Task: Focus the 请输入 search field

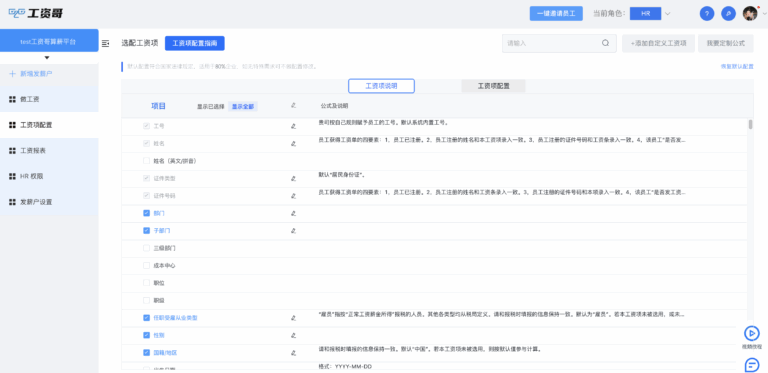Action: (x=559, y=43)
